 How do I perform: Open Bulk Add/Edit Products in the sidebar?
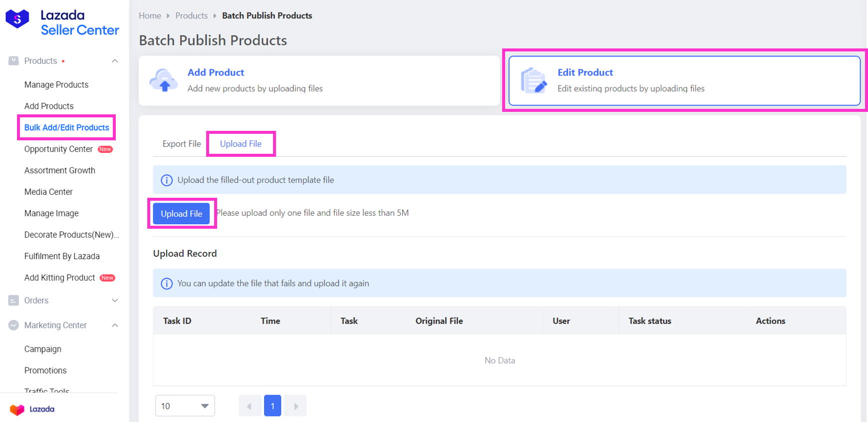click(67, 128)
